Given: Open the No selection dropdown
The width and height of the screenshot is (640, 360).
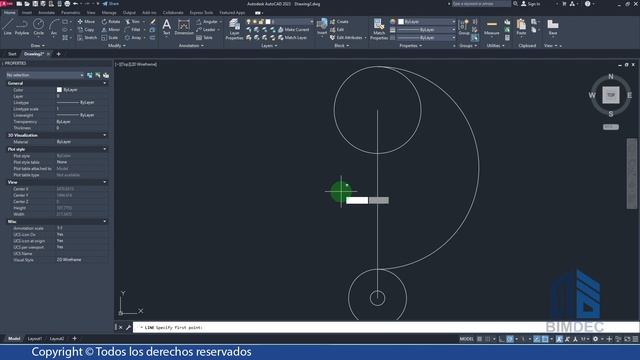Looking at the screenshot, I should pyautogui.click(x=44, y=75).
